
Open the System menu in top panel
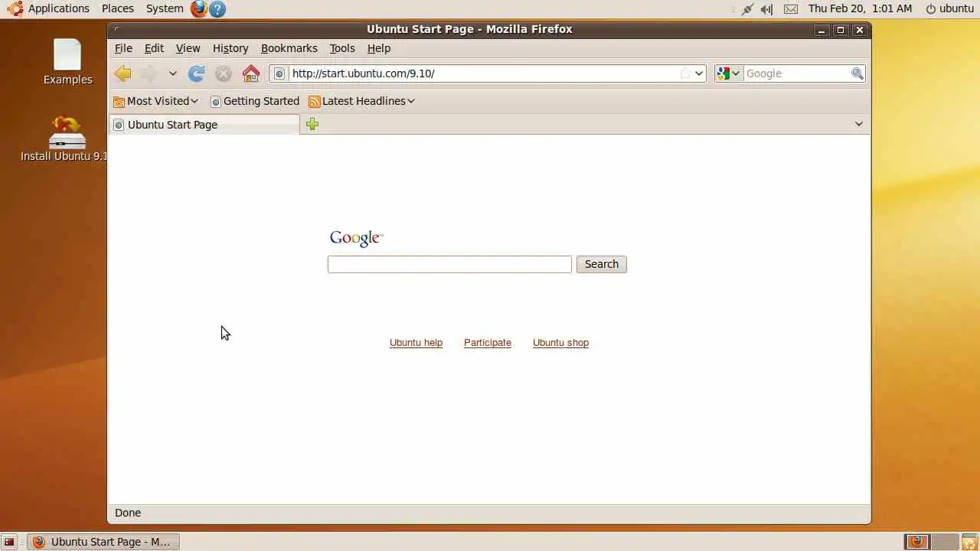pos(165,8)
